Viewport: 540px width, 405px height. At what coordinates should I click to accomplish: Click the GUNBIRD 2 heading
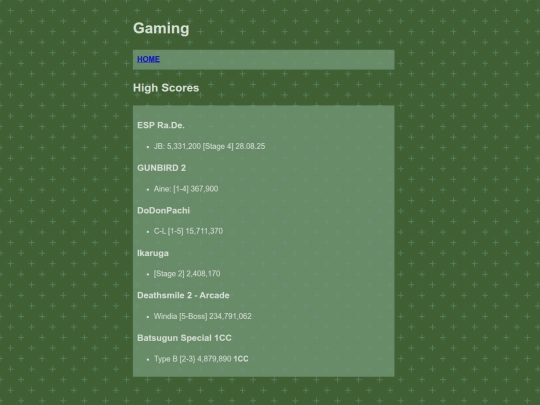pyautogui.click(x=162, y=168)
